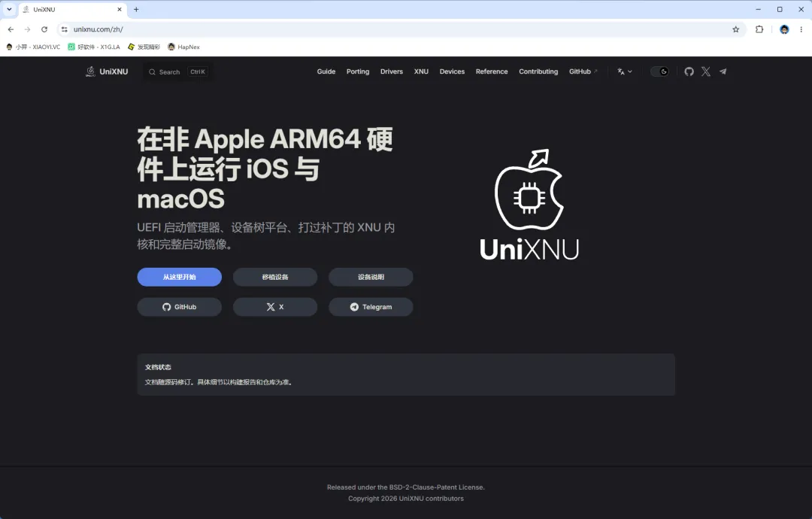This screenshot has width=812, height=519.
Task: Open tab search dropdown arrow
Action: tap(9, 9)
